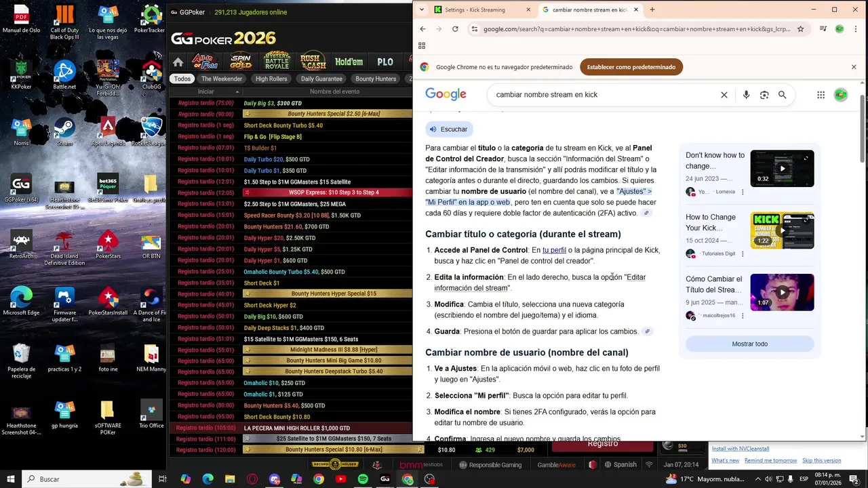Open Google apps grid
868x488 pixels.
821,95
